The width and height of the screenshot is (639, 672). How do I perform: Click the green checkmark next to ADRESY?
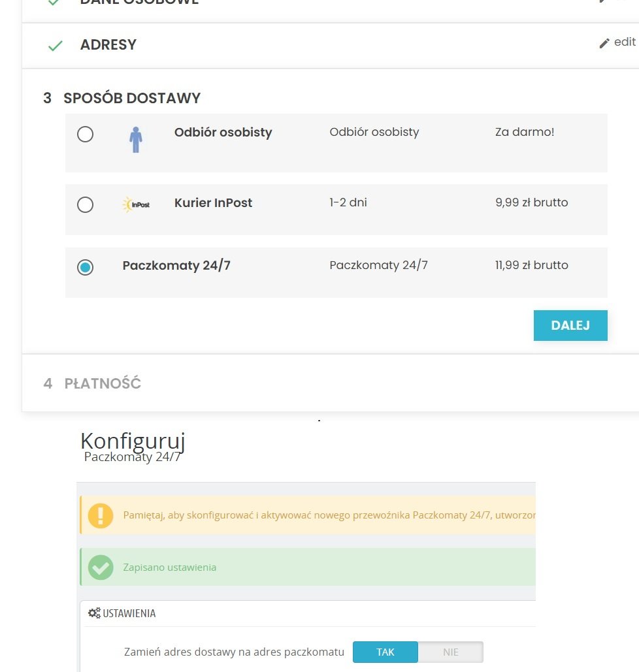coord(56,46)
